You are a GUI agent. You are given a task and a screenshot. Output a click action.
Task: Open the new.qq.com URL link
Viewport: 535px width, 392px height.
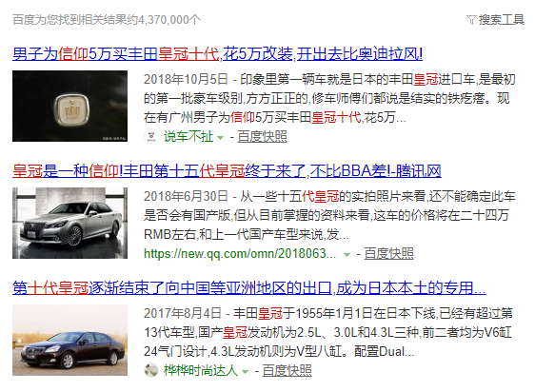240,253
